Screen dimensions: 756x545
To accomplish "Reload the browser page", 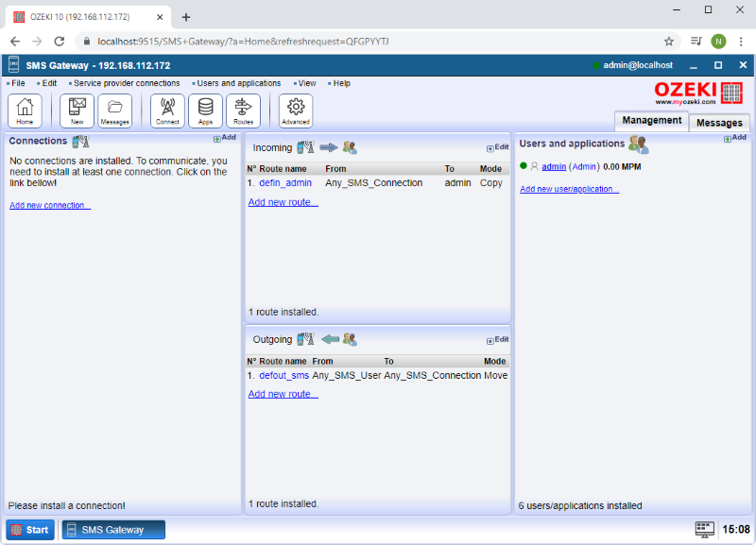I will pos(60,42).
